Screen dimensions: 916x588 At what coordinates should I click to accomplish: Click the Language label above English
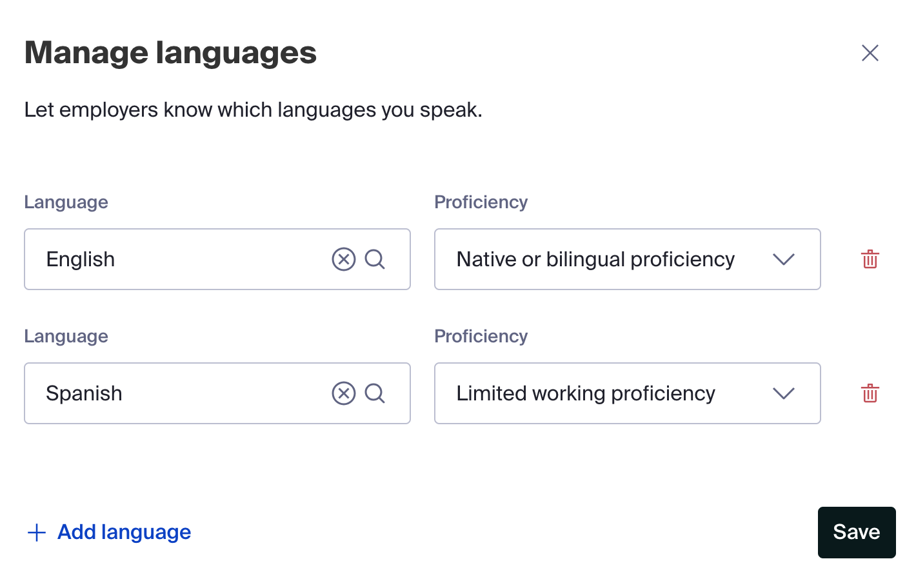(x=65, y=202)
